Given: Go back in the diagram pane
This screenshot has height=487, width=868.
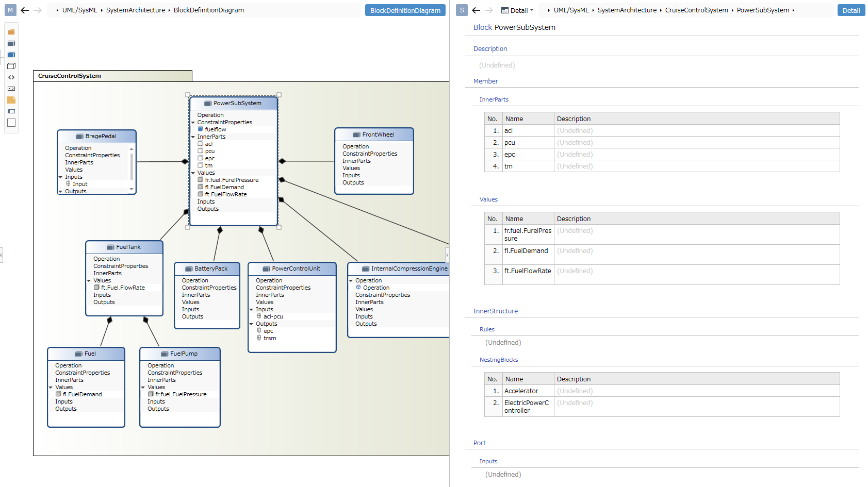Looking at the screenshot, I should 25,10.
